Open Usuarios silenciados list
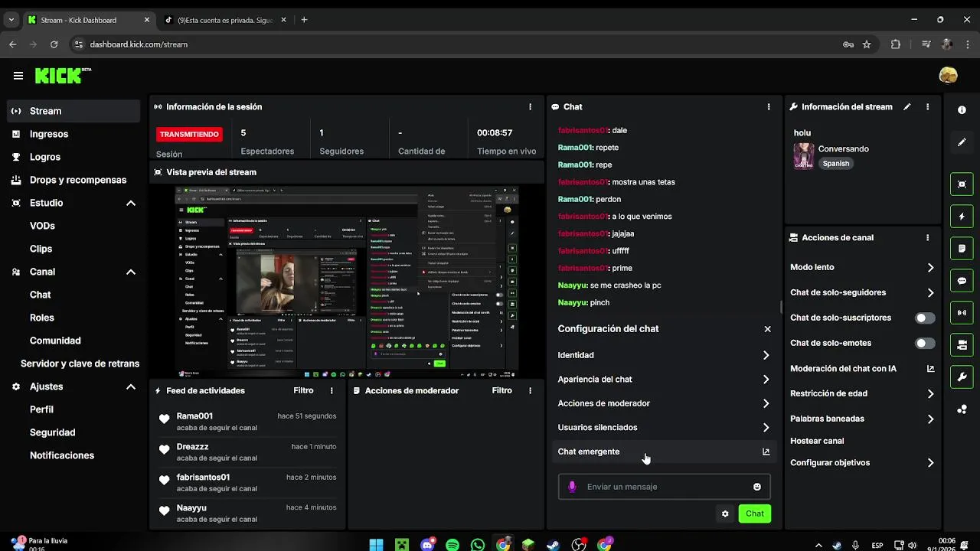 coord(664,428)
